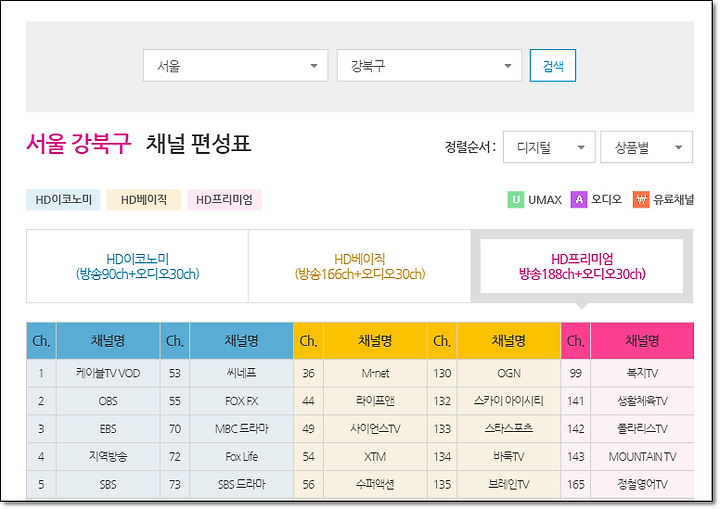Click the HD프리미엄 pink legend label
Screen dimensions: 720x509
pyautogui.click(x=225, y=200)
